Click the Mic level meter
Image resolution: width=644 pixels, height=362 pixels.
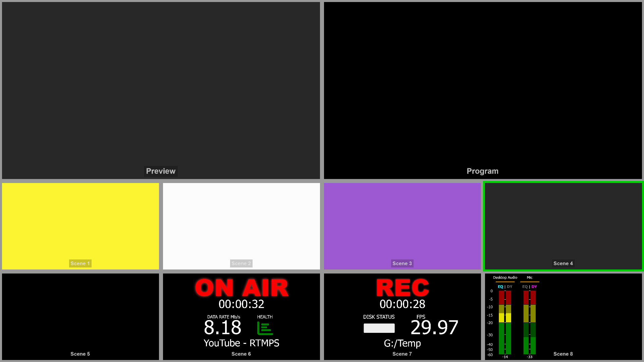(529, 322)
